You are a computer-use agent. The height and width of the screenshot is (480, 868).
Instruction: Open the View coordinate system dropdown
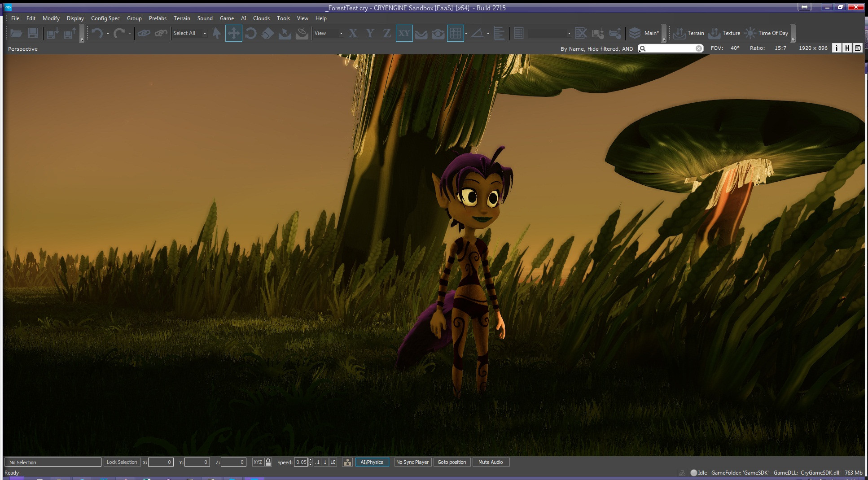click(329, 33)
